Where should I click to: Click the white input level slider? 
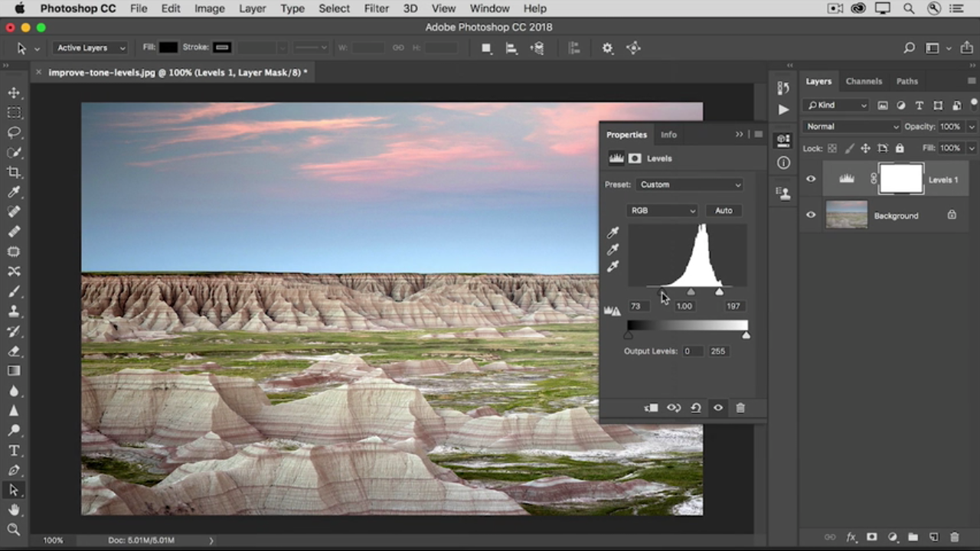click(719, 292)
